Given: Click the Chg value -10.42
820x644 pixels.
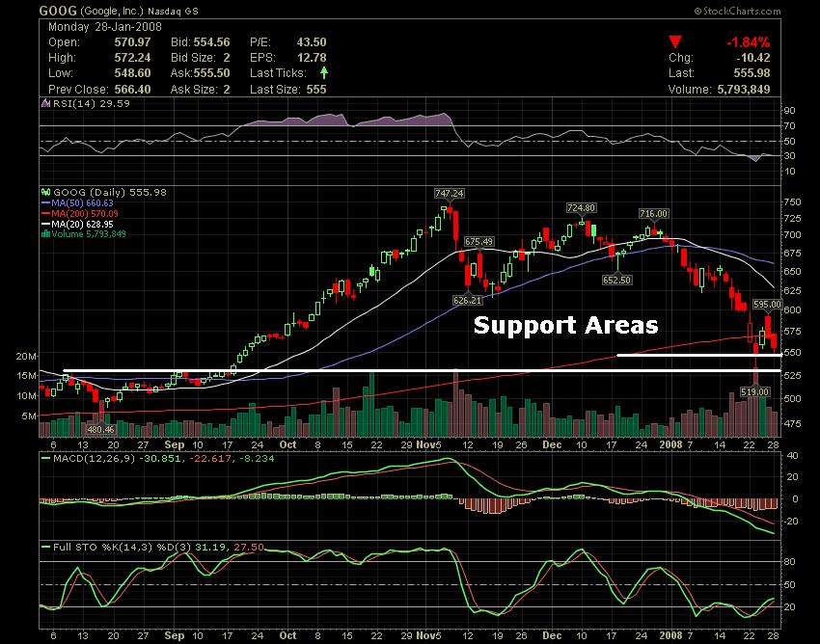Looking at the screenshot, I should point(753,58).
